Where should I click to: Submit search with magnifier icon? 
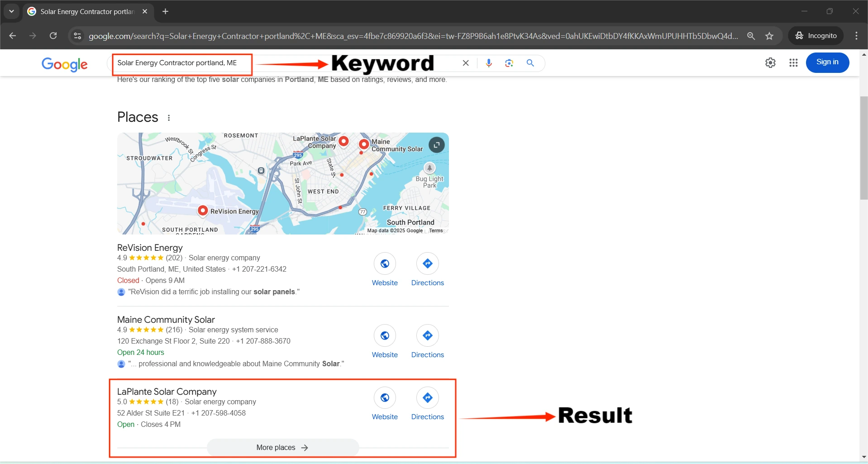[530, 63]
